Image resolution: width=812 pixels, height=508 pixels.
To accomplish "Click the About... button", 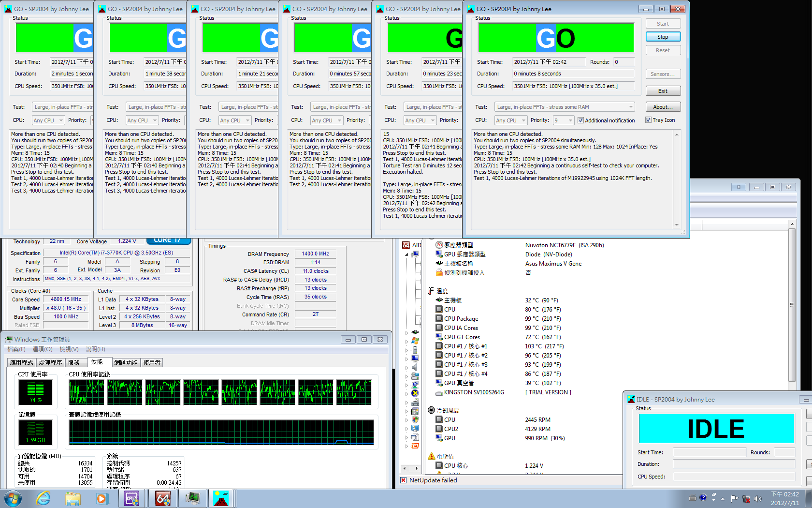I will [x=663, y=107].
